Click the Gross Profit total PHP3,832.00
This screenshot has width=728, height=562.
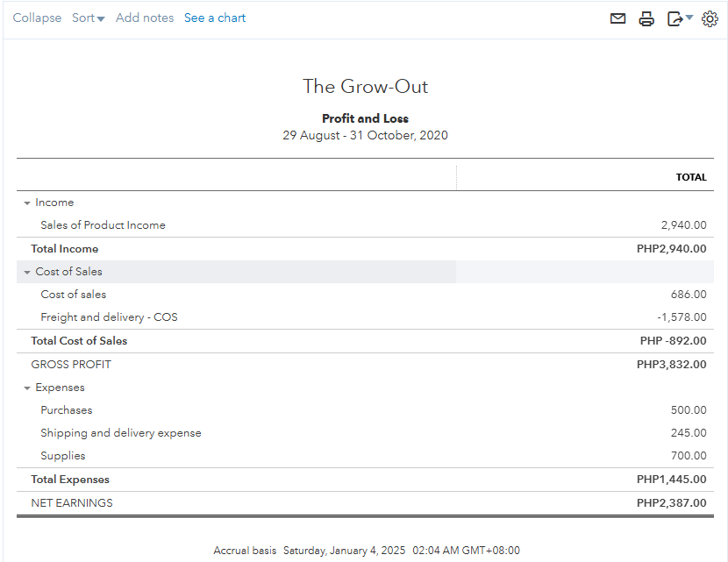click(671, 365)
